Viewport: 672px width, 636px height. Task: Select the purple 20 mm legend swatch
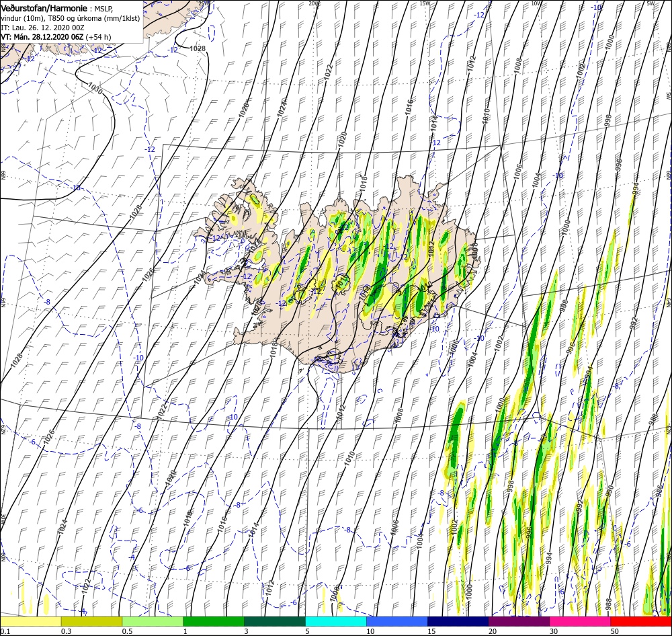(519, 621)
